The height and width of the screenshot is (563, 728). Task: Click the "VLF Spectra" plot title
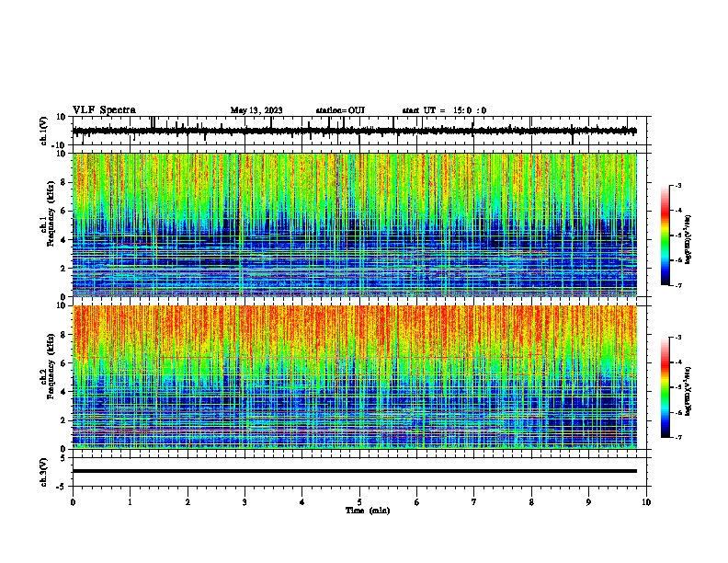click(104, 110)
